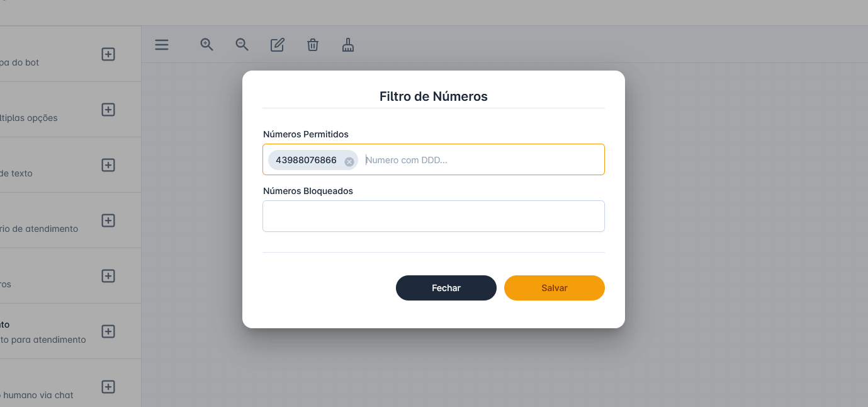
Task: Click the broom clear icon
Action: coord(348,45)
